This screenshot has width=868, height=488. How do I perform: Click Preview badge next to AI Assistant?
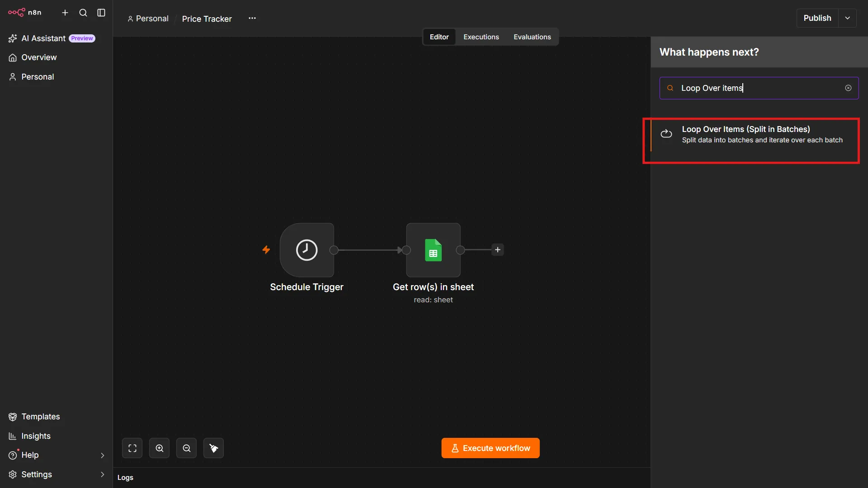[82, 38]
